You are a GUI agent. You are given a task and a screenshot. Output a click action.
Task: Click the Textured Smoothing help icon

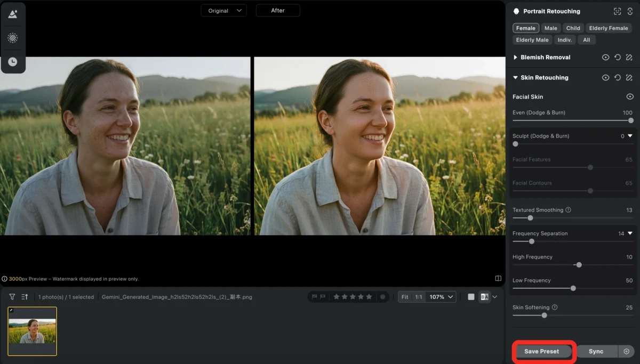coord(569,210)
